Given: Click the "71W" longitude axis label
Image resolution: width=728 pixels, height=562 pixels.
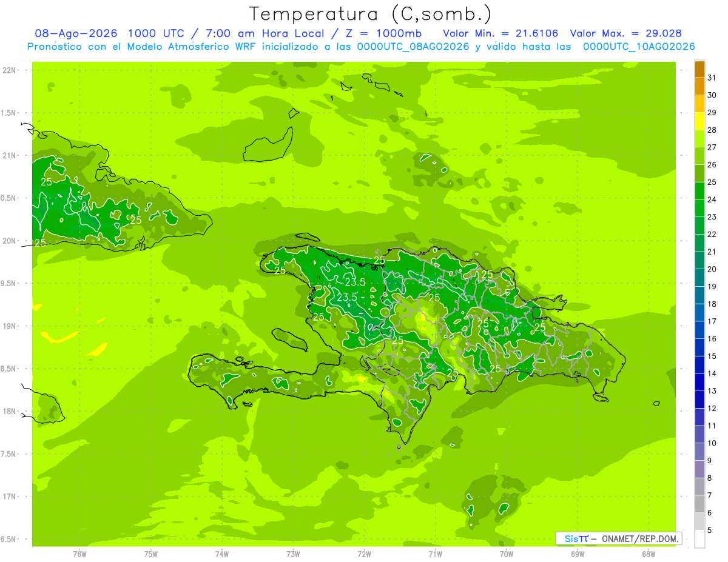Looking at the screenshot, I should 435,554.
